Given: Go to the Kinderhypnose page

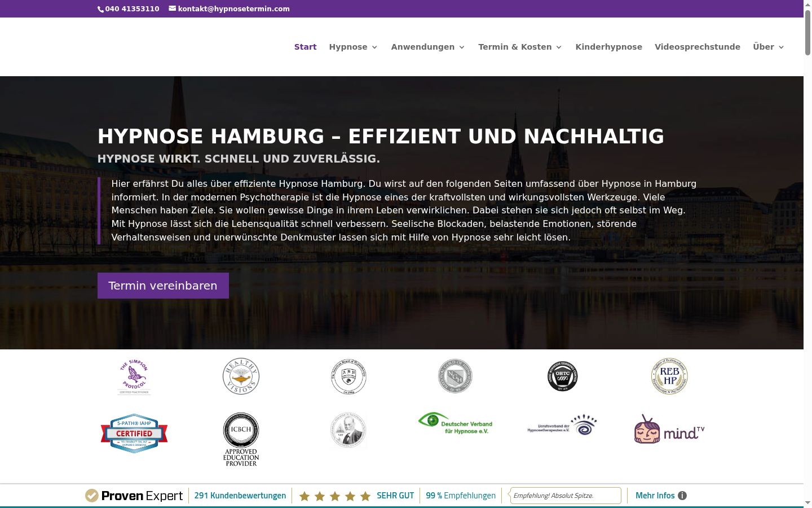Looking at the screenshot, I should (608, 47).
